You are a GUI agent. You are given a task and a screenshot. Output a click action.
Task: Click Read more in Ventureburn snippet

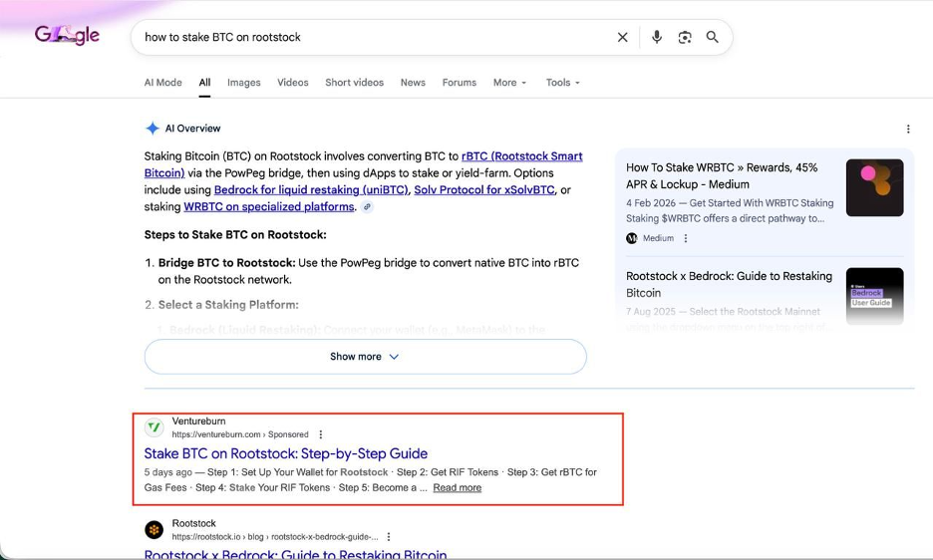457,487
